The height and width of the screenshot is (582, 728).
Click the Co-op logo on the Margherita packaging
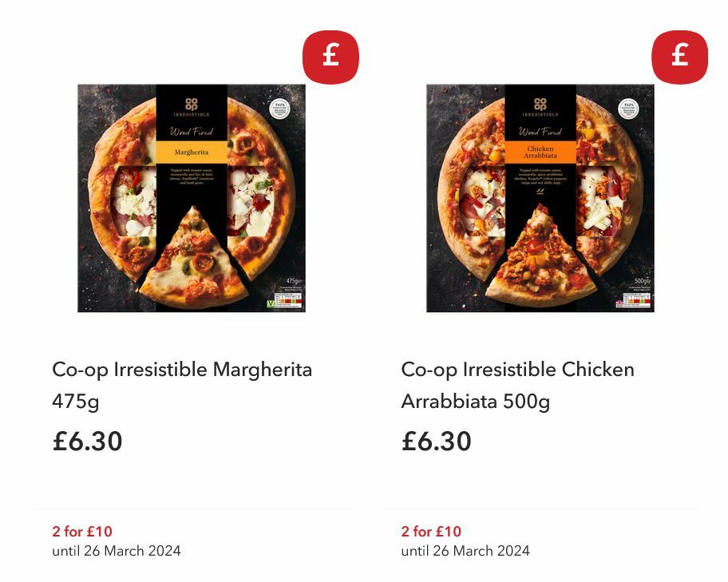click(x=190, y=103)
